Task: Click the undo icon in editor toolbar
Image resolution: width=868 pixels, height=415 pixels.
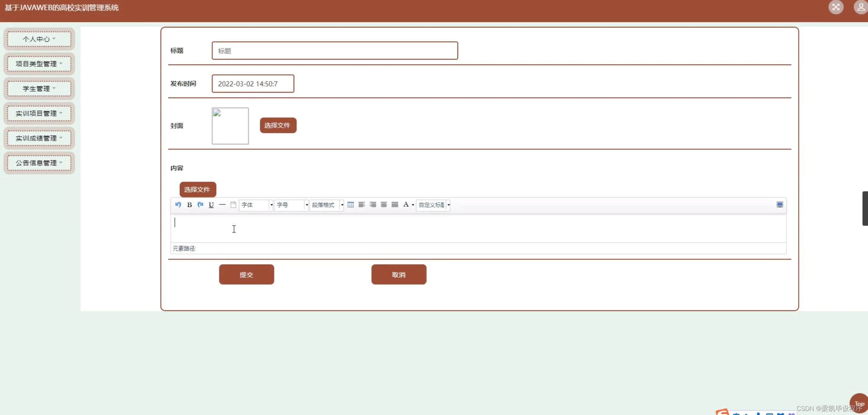Action: click(x=178, y=205)
